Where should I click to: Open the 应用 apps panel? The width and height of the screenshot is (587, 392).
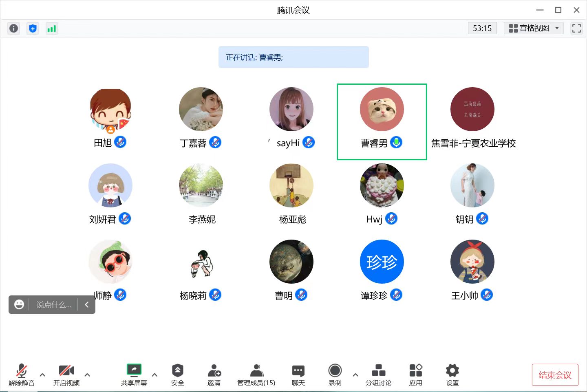[x=416, y=375]
